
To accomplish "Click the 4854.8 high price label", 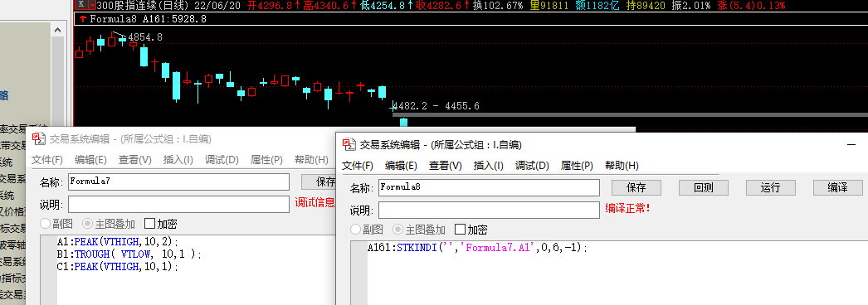I will coord(145,37).
